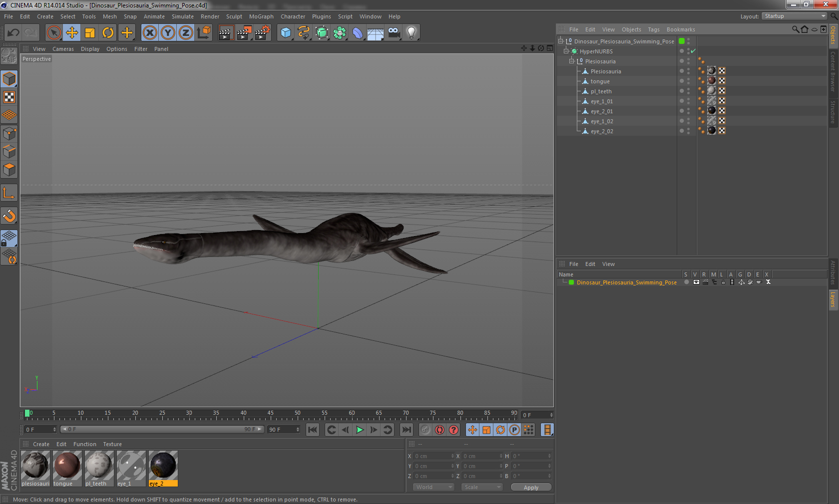Add a Light object

point(412,33)
